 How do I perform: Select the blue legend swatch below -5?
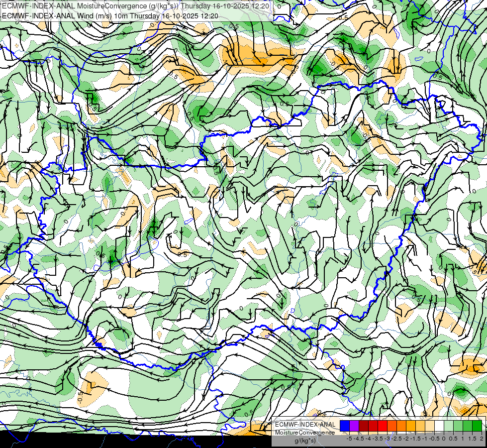click(345, 426)
